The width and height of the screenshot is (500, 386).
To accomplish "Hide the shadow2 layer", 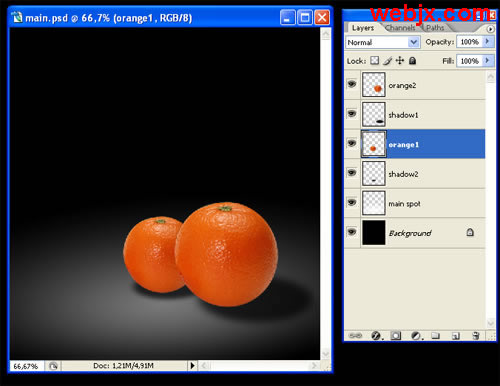I will pos(352,173).
